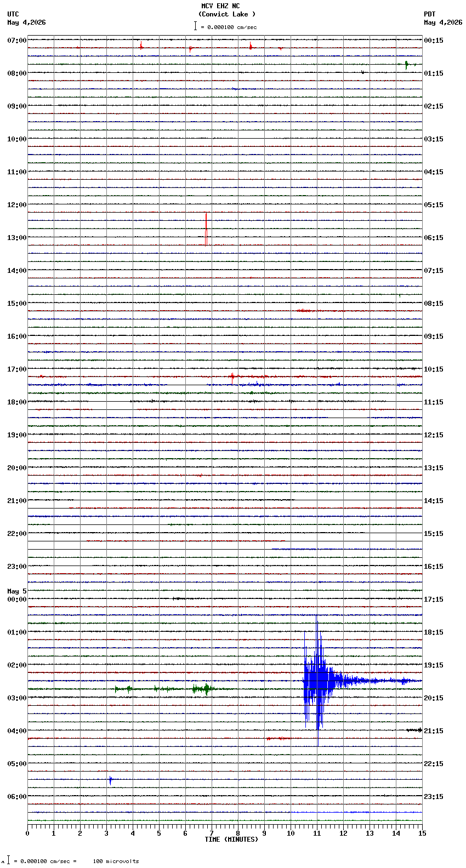Click the UTC time label "02:00"

[x=17, y=665]
